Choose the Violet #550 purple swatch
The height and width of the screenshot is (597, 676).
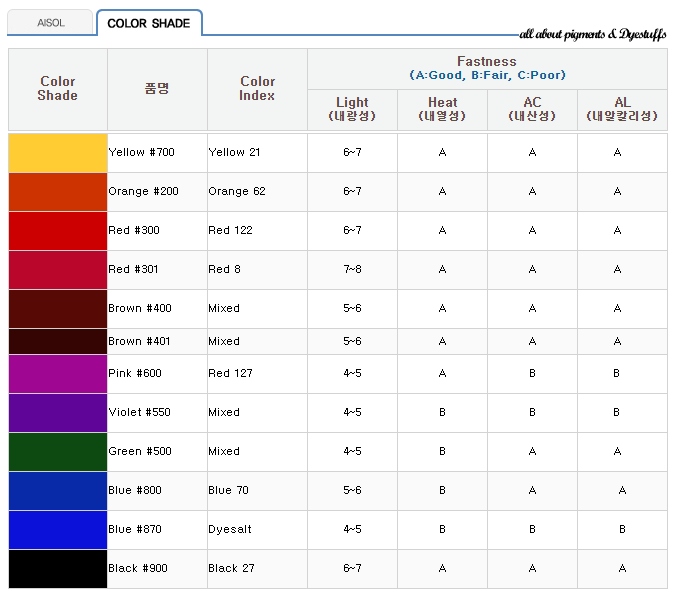tap(58, 412)
